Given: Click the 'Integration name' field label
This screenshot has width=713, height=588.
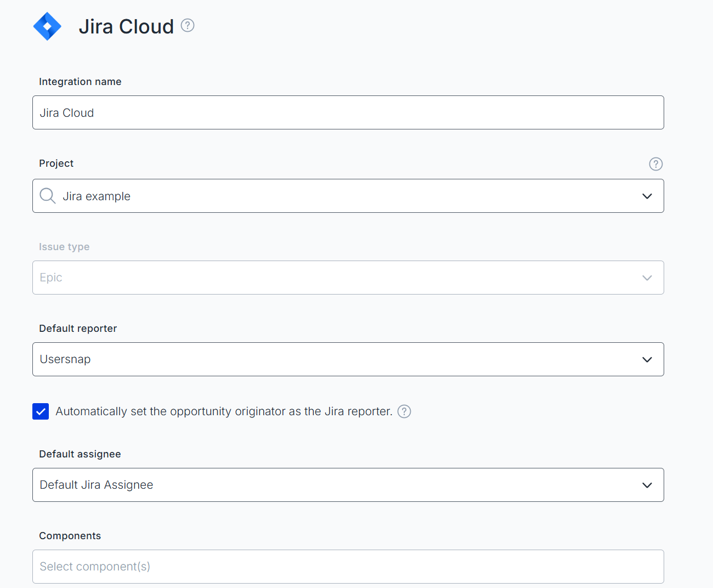Looking at the screenshot, I should [80, 82].
